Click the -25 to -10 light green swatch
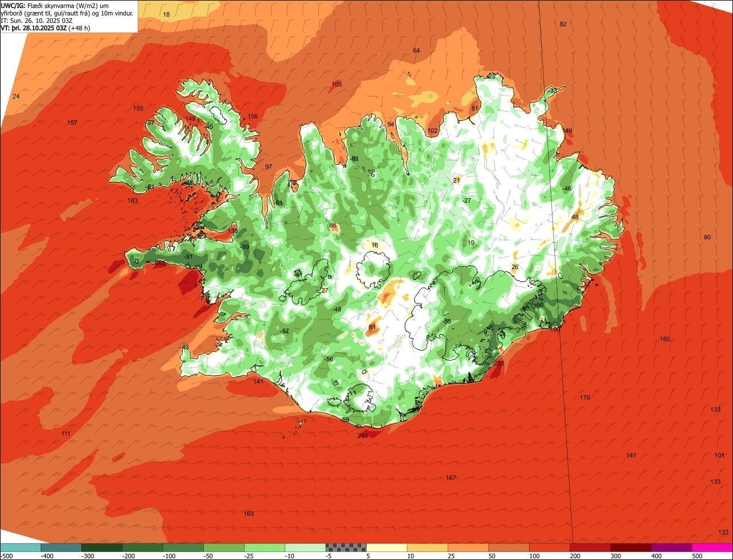The image size is (733, 560). (265, 547)
